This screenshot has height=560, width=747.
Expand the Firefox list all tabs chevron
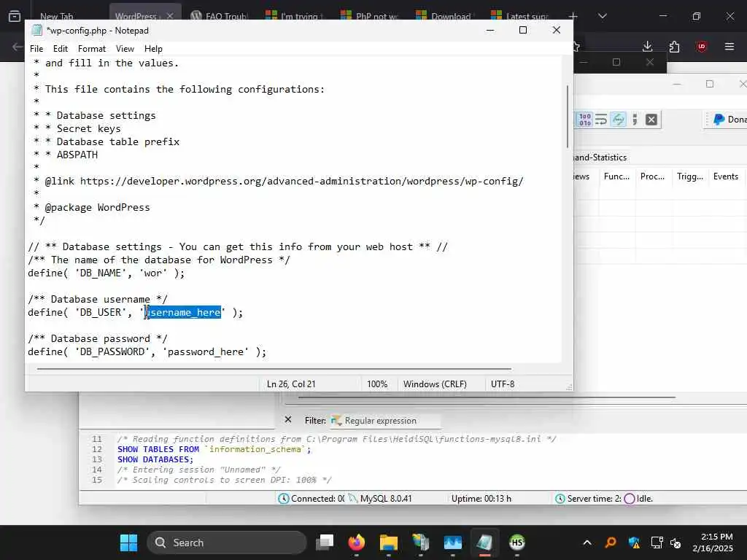coord(602,16)
